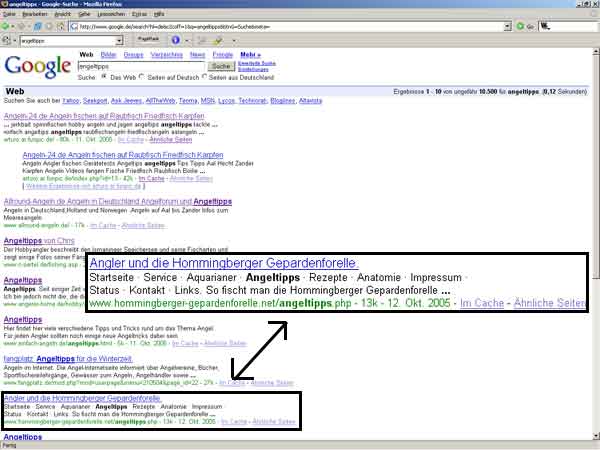This screenshot has width=600, height=450.
Task: Go to the Home page icon
Action: click(60, 26)
